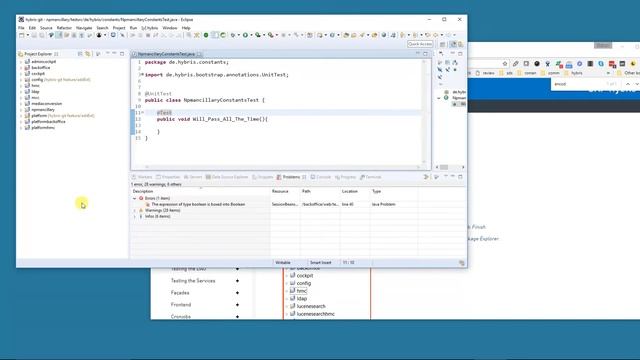Select the mediaconversion project
Image resolution: width=640 pixels, height=360 pixels.
(x=43, y=104)
